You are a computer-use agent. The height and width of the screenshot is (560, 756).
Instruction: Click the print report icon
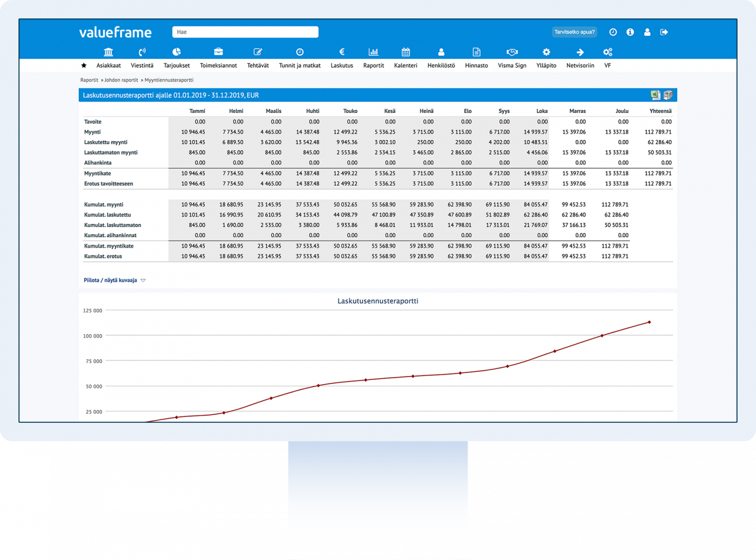click(668, 96)
